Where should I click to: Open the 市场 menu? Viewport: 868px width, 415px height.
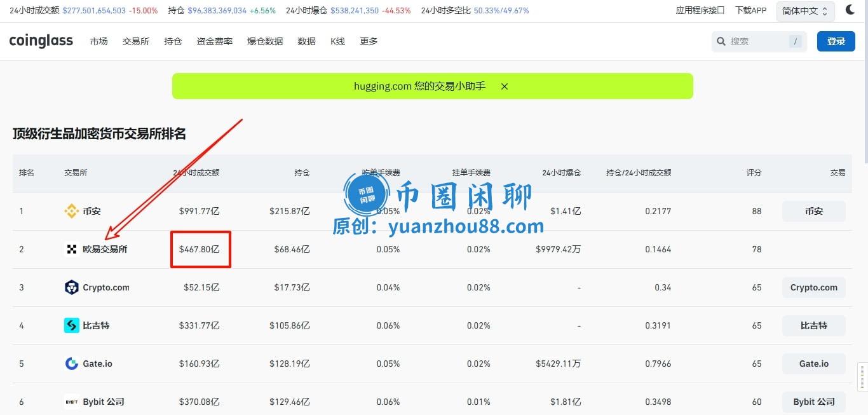point(98,41)
